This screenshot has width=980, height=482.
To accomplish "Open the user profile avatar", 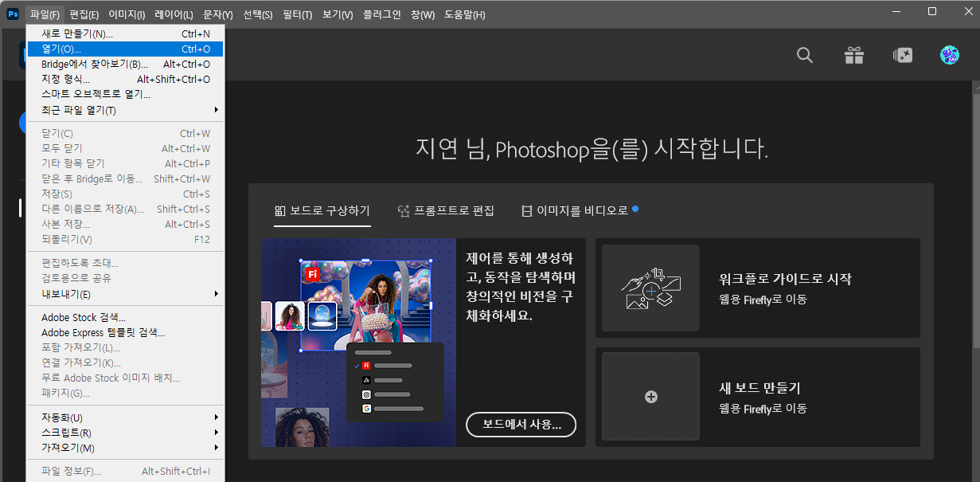I will tap(950, 55).
